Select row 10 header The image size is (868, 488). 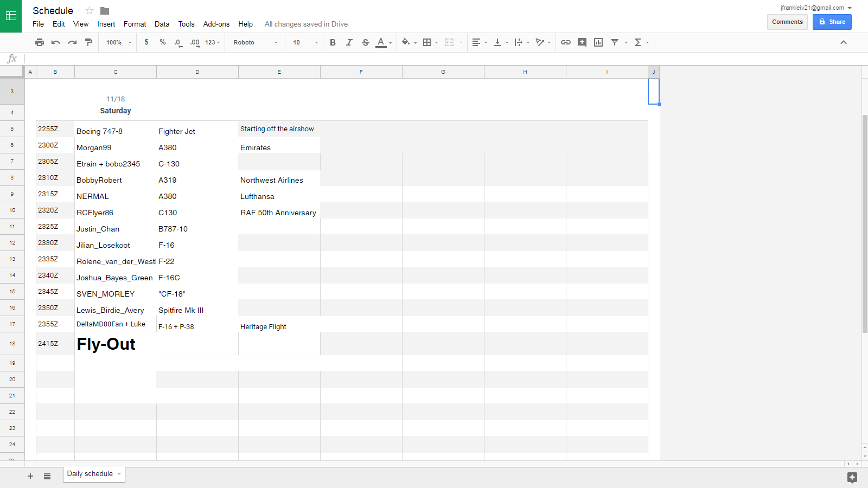[12, 210]
